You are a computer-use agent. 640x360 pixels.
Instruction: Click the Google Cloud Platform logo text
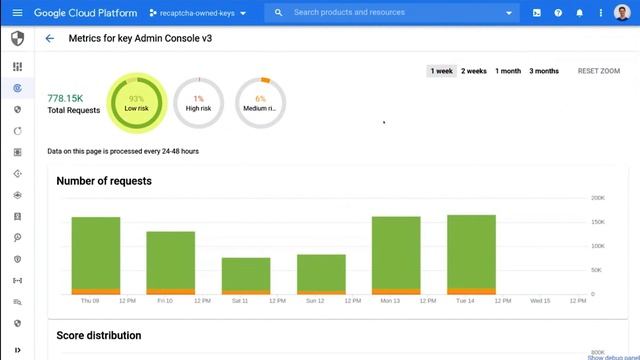coord(85,13)
